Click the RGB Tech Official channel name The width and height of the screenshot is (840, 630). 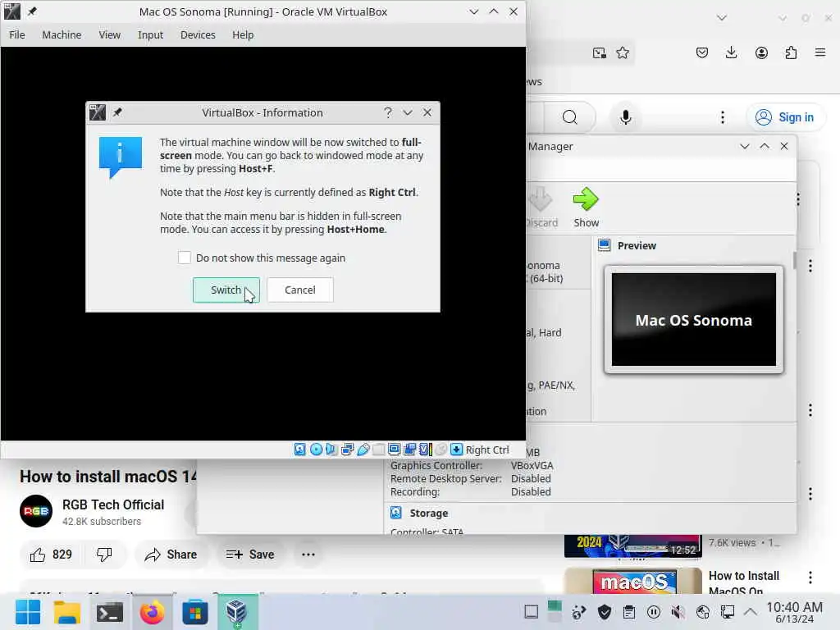[x=113, y=504]
